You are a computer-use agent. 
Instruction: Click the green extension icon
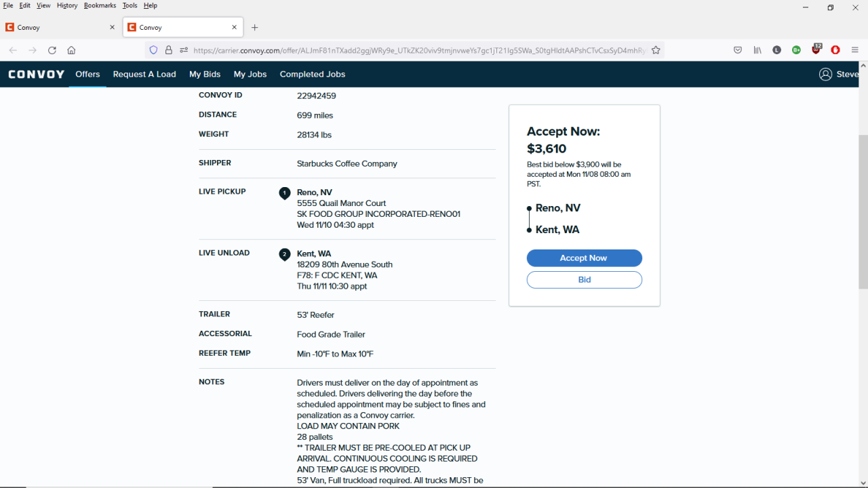point(797,50)
